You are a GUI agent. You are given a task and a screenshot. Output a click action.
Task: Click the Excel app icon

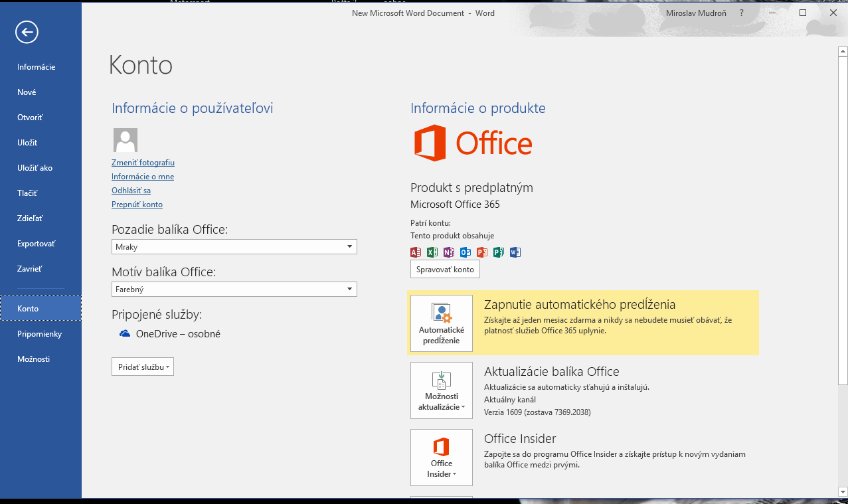point(432,252)
